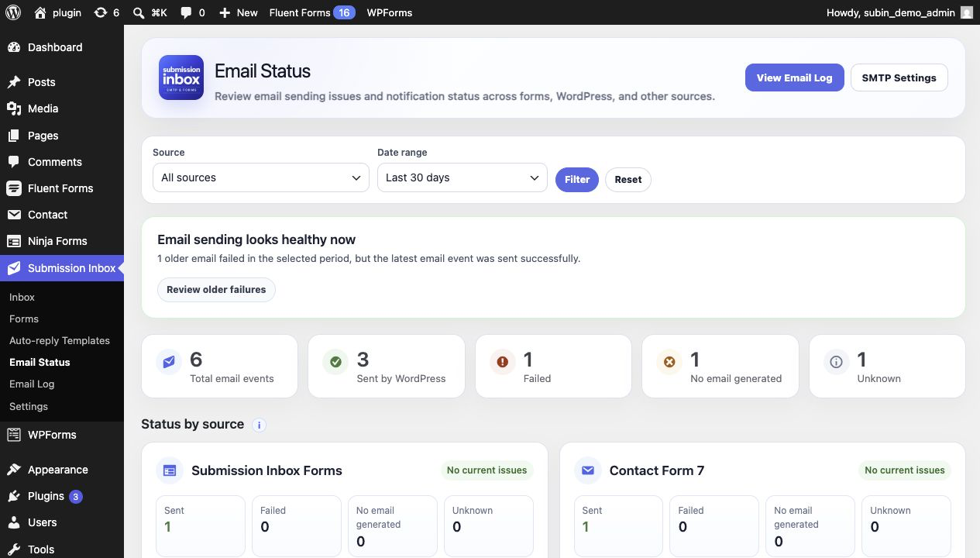The width and height of the screenshot is (980, 558).
Task: Open the Inbox submenu item
Action: click(x=22, y=297)
